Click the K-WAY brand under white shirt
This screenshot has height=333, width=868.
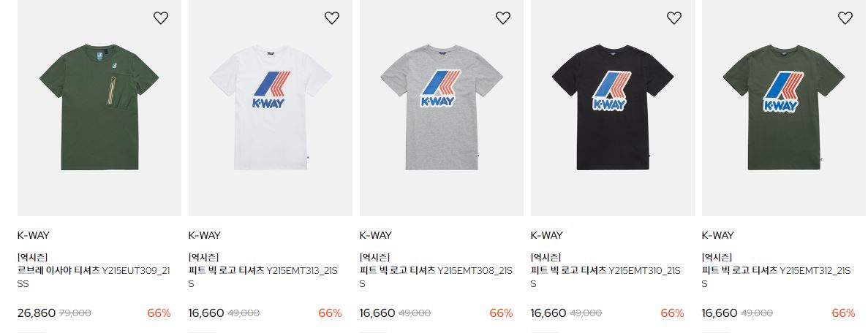(204, 235)
